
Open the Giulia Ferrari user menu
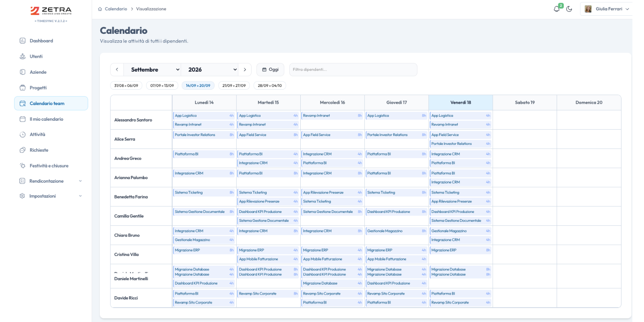click(x=606, y=9)
